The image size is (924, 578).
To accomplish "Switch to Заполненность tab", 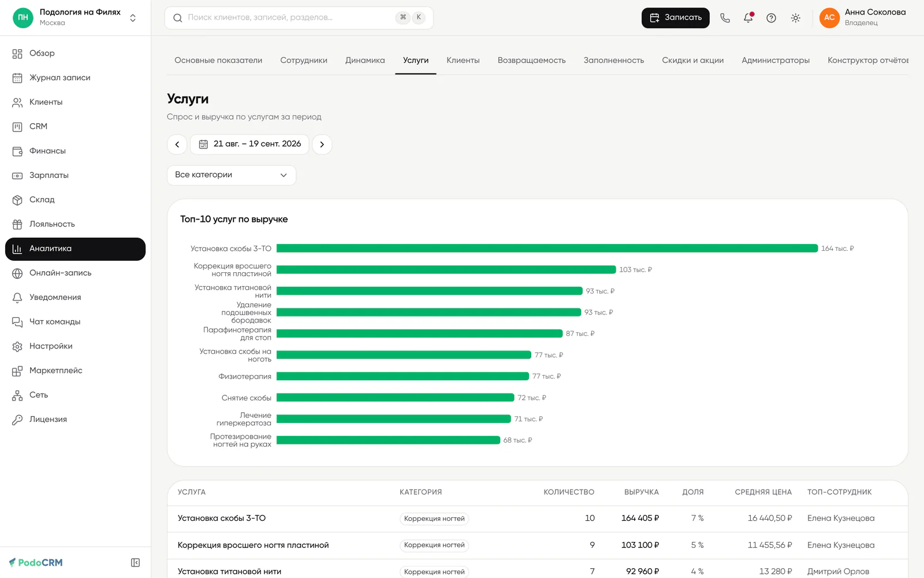I will (x=614, y=60).
